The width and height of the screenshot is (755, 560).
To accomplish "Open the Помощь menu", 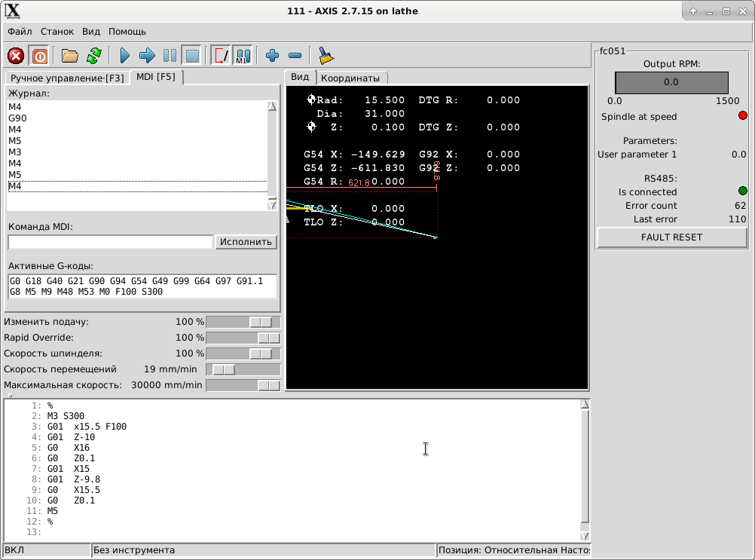I will pyautogui.click(x=127, y=32).
